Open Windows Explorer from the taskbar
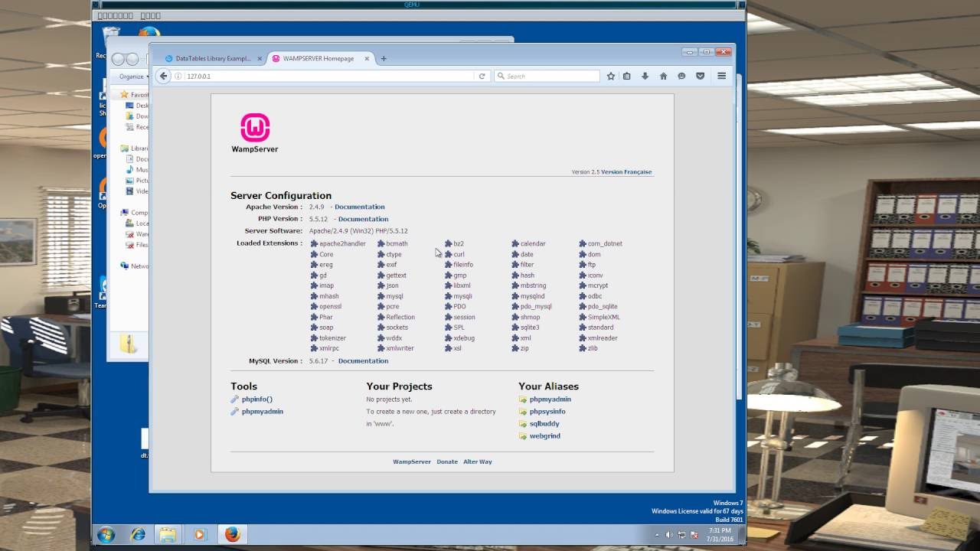 pos(167,534)
